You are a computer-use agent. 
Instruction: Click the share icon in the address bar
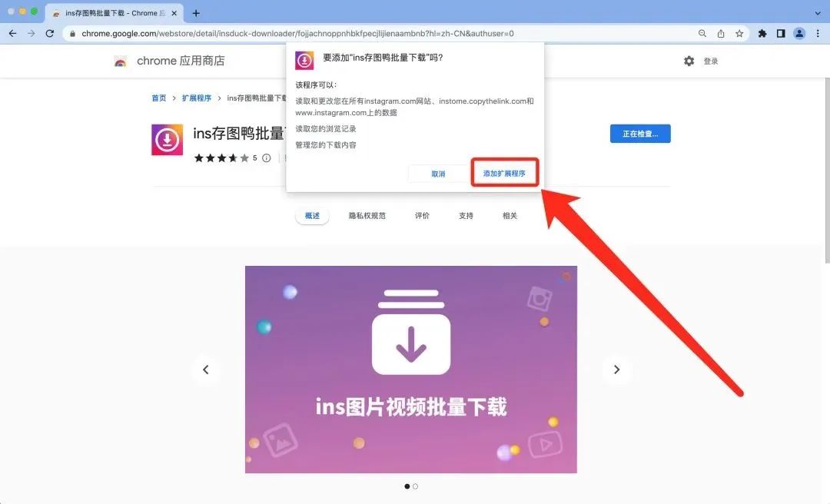(x=721, y=33)
